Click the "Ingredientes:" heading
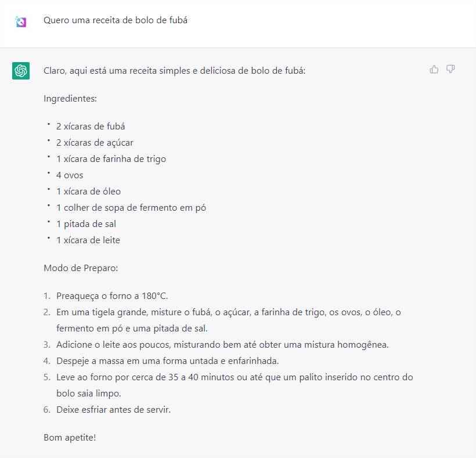Viewport: 476px width, 458px height. [70, 99]
